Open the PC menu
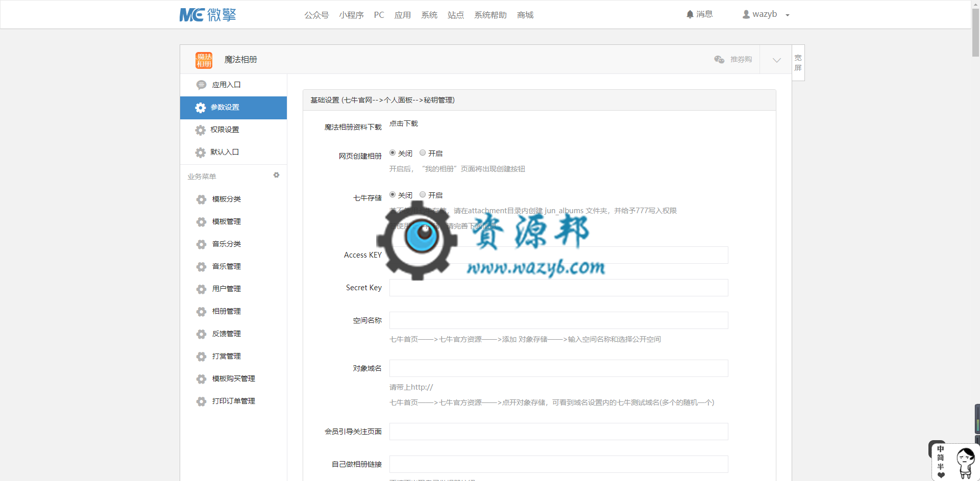The width and height of the screenshot is (980, 481). [379, 15]
